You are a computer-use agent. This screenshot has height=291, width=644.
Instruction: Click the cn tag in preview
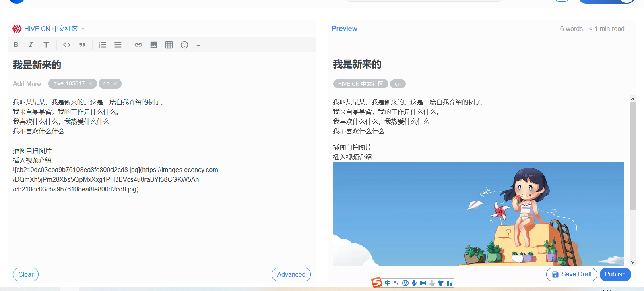coord(398,84)
